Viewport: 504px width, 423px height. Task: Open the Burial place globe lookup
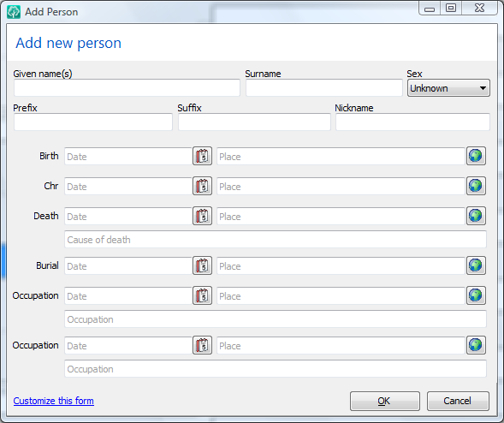[x=476, y=265]
